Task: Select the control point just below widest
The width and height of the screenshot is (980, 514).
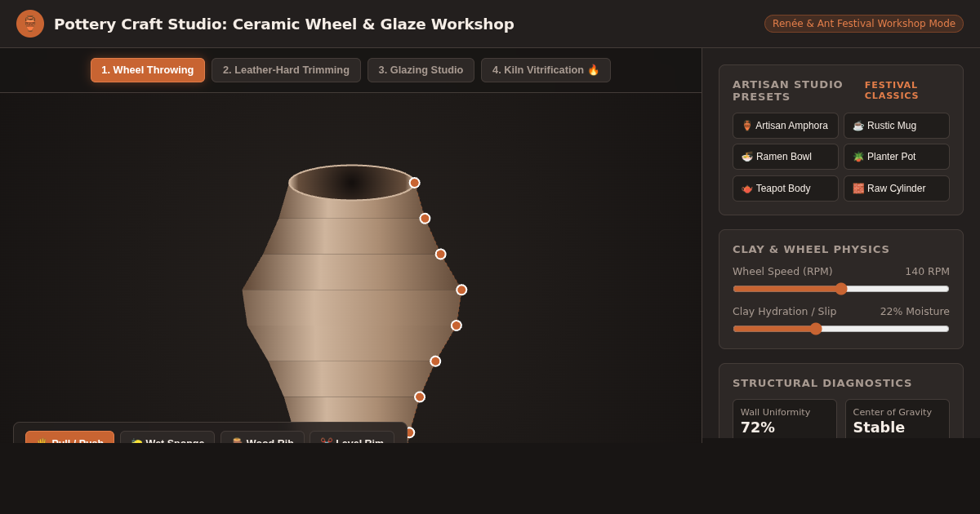Action: [457, 326]
